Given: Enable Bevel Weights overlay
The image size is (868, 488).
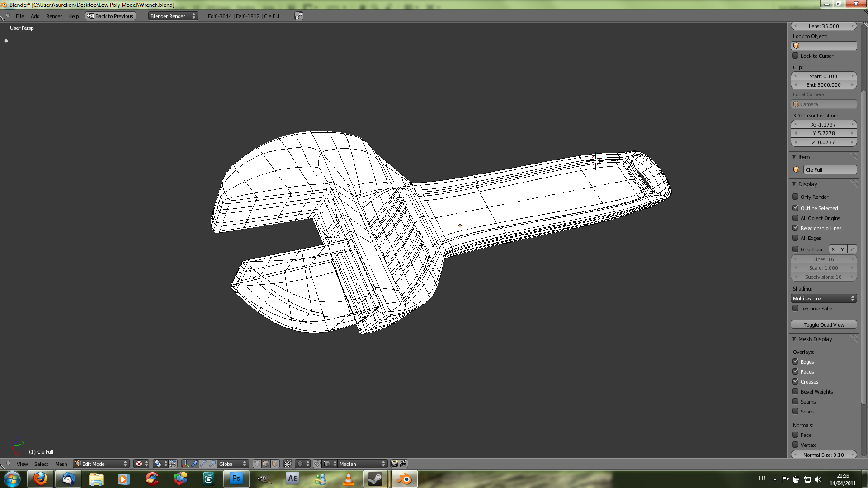Looking at the screenshot, I should click(x=795, y=391).
